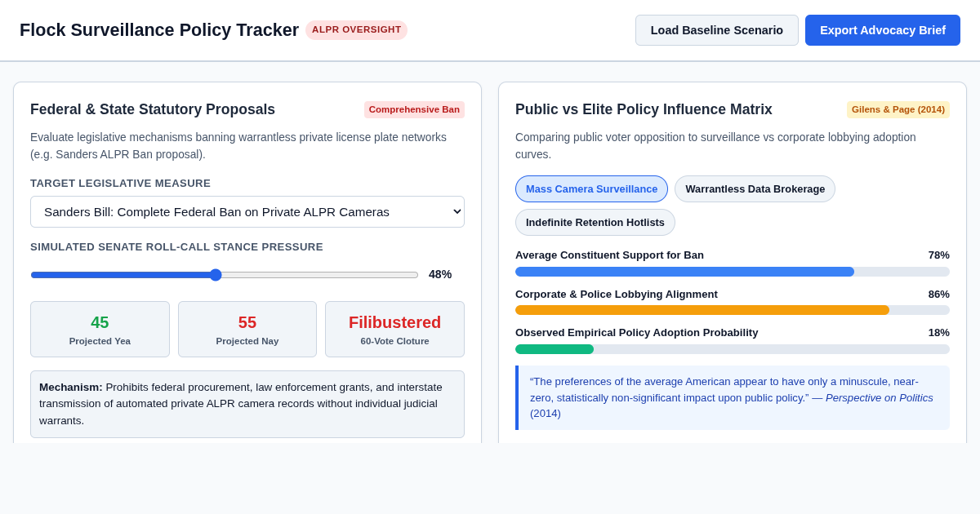Open the Target Legislative Measure dropdown
Image resolution: width=980 pixels, height=514 pixels.
247,211
